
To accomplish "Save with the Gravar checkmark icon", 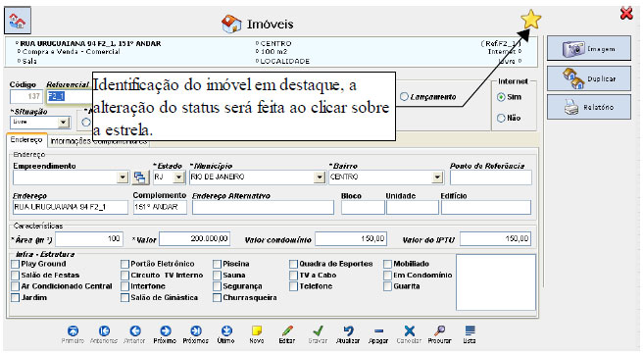I will [x=318, y=331].
